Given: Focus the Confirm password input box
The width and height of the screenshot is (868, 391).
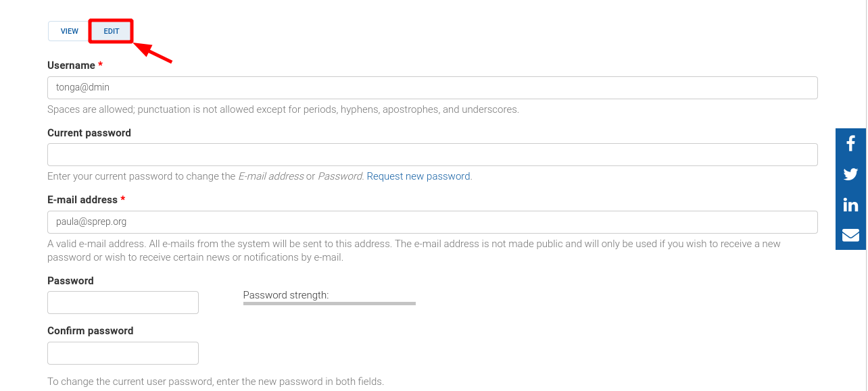Looking at the screenshot, I should [123, 353].
